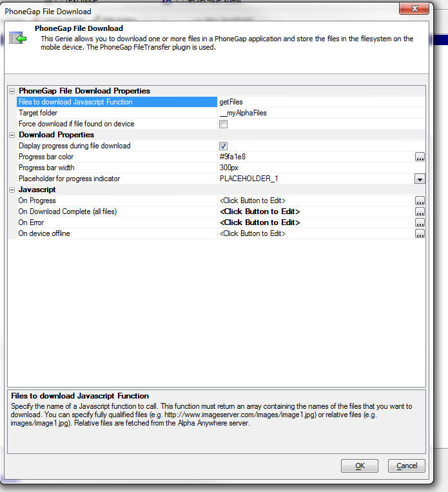Click PhoneGap File Download Properties header text
This screenshot has width=448, height=492.
click(x=84, y=91)
